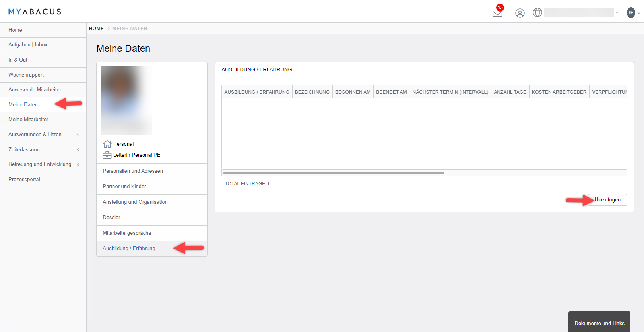Open Aufgaben | Inbox in the sidebar
Image resolution: width=644 pixels, height=332 pixels.
point(43,45)
